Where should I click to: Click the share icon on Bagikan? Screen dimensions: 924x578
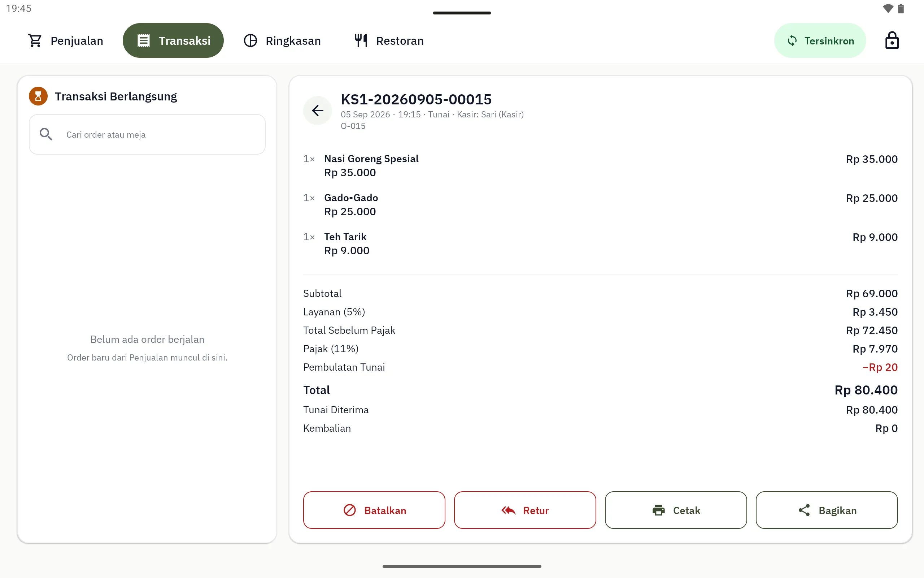[x=804, y=510]
